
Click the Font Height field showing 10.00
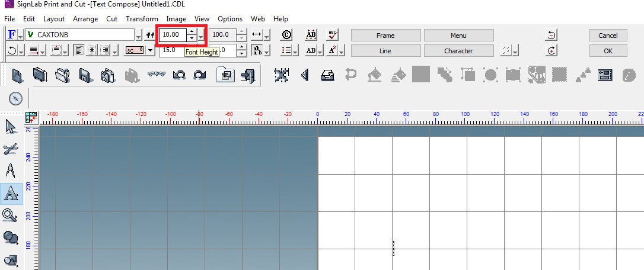click(x=173, y=35)
